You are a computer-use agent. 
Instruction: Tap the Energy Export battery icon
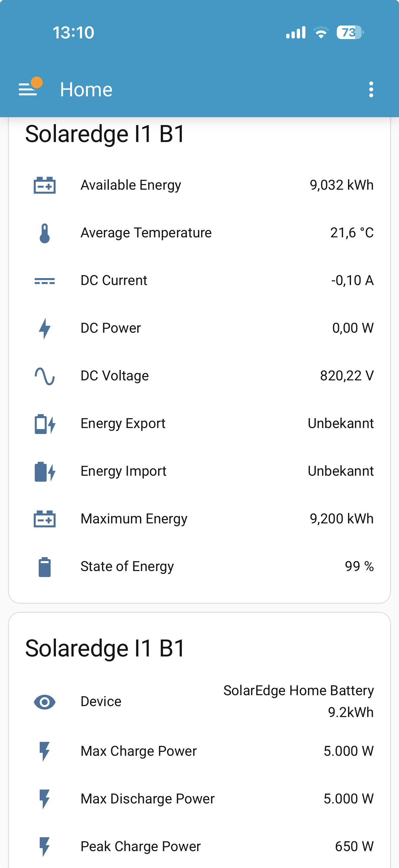pos(44,423)
